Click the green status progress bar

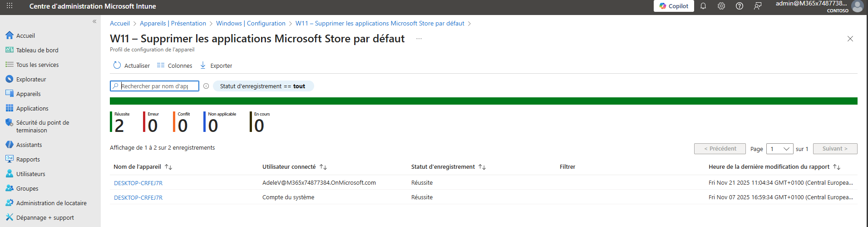pos(483,101)
